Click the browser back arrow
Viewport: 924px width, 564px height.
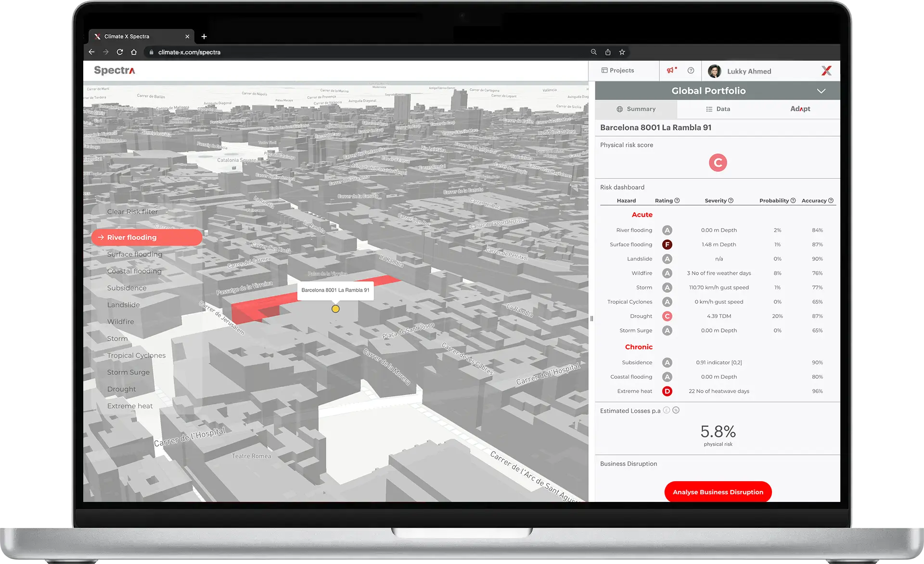click(x=91, y=52)
